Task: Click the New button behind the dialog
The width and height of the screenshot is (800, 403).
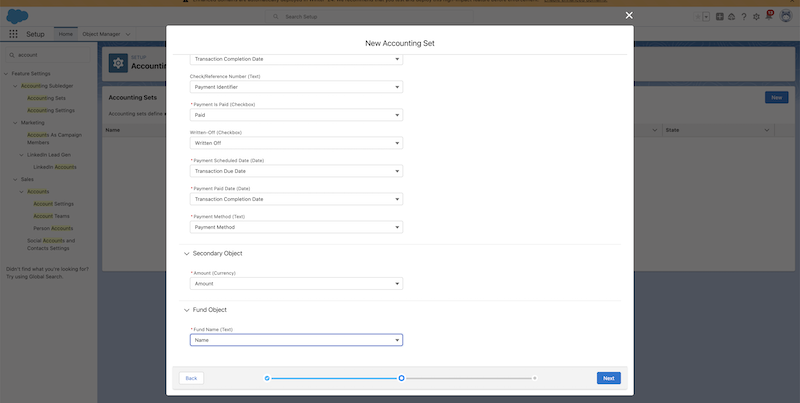Action: coord(777,97)
